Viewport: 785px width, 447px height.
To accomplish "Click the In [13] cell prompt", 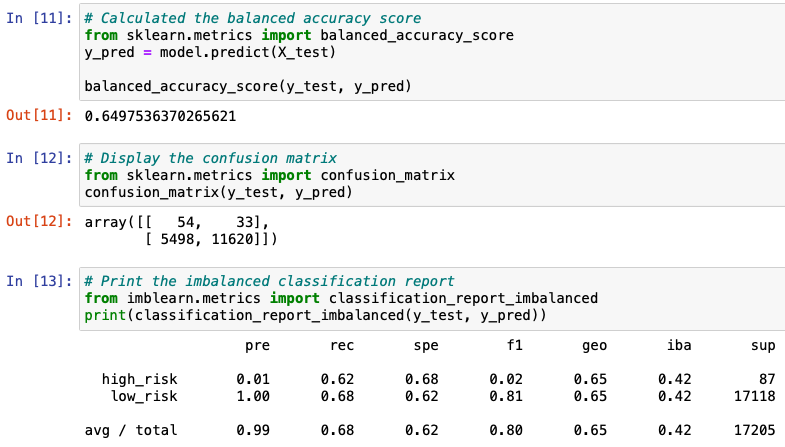I will tap(39, 281).
